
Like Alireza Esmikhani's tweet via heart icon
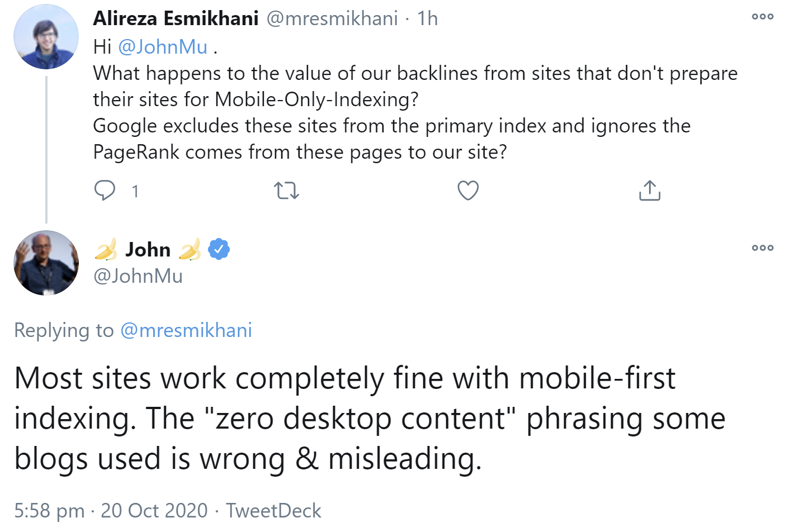(x=468, y=191)
